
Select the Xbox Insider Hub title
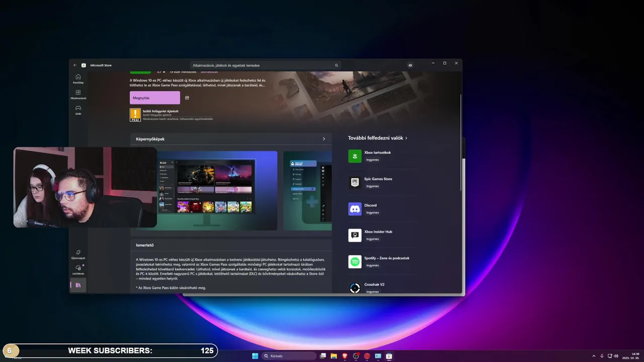[378, 232]
